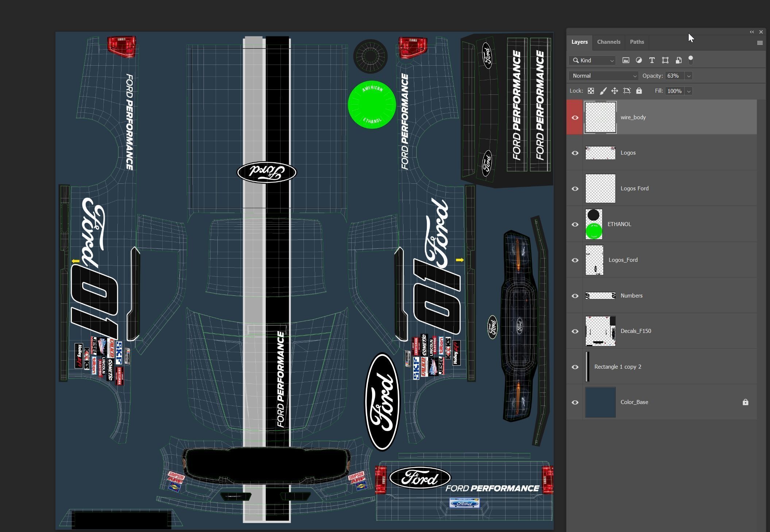The width and height of the screenshot is (770, 532).
Task: Click the Opacity label
Action: click(653, 76)
